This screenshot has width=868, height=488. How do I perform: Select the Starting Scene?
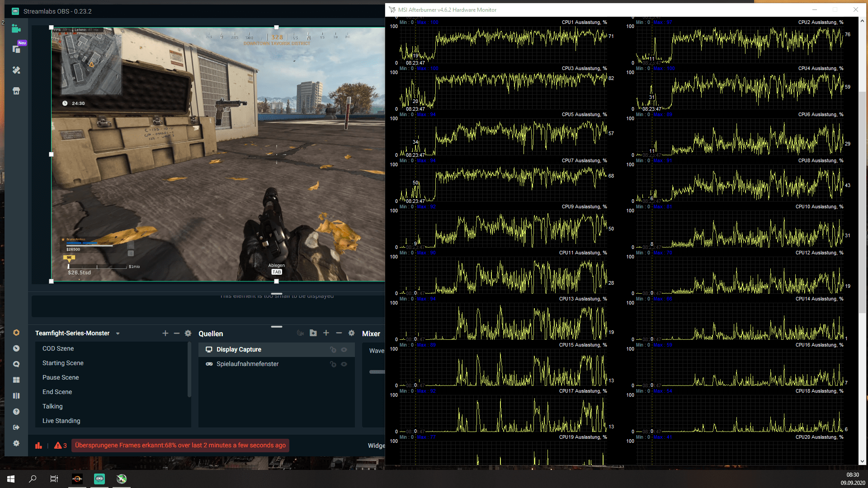tap(63, 363)
